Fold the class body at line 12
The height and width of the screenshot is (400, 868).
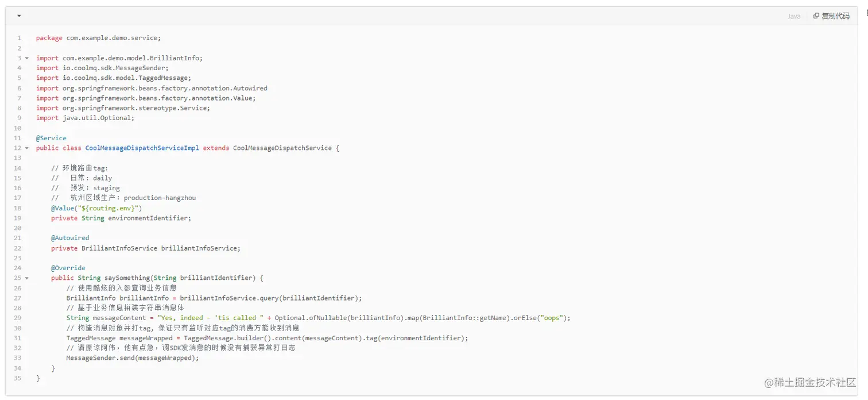[x=26, y=148]
